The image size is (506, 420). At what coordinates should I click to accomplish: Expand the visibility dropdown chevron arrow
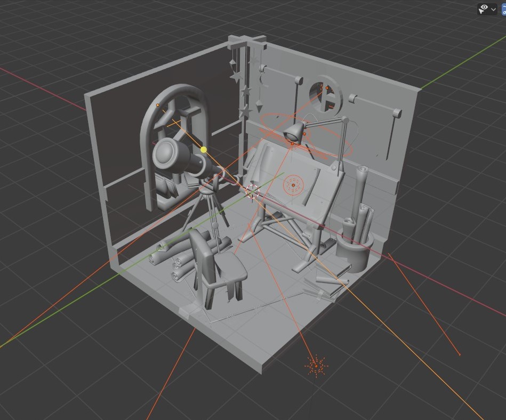pos(493,9)
